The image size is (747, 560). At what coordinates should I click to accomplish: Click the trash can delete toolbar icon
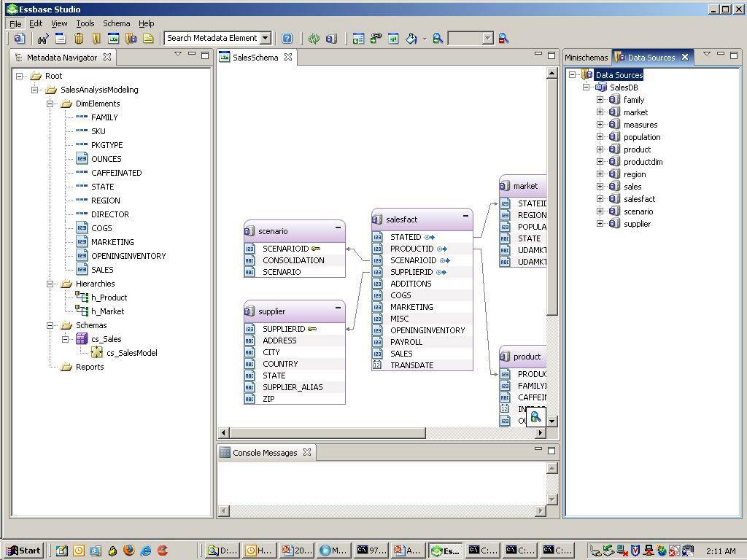pyautogui.click(x=79, y=39)
